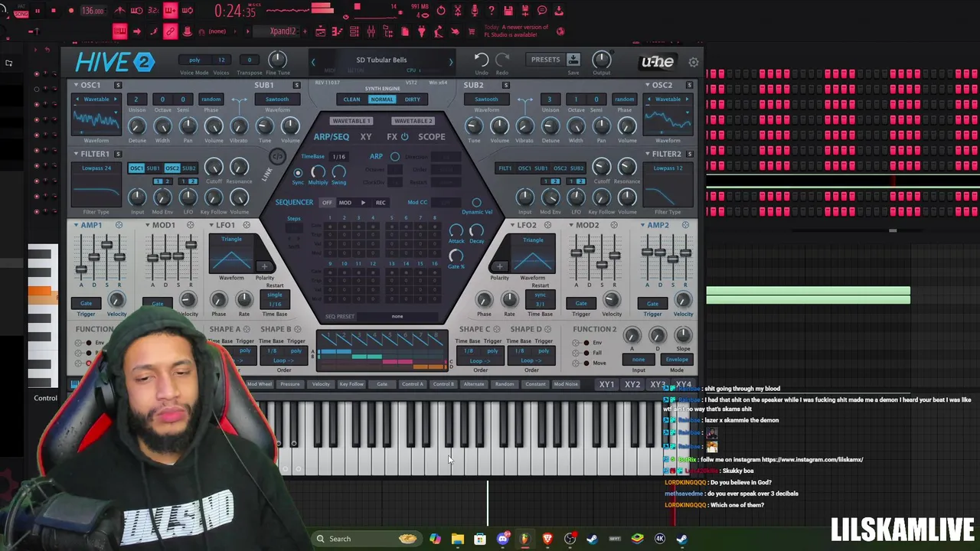The height and width of the screenshot is (551, 980).
Task: Click the Windows File Explorer taskbar icon
Action: [458, 539]
